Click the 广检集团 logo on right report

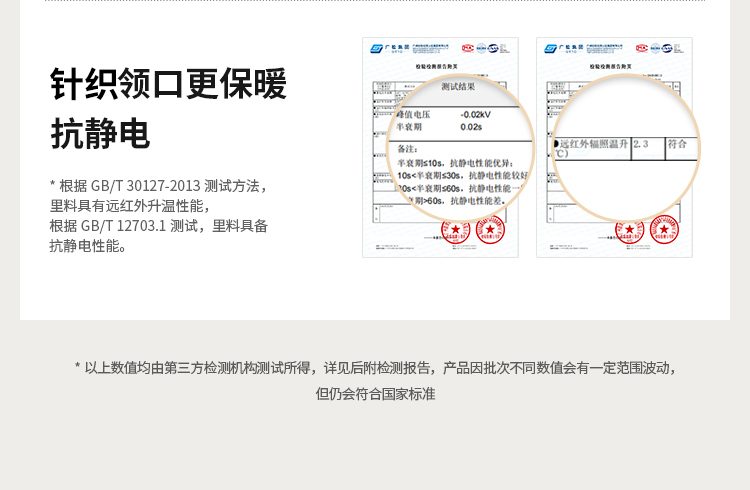click(564, 48)
